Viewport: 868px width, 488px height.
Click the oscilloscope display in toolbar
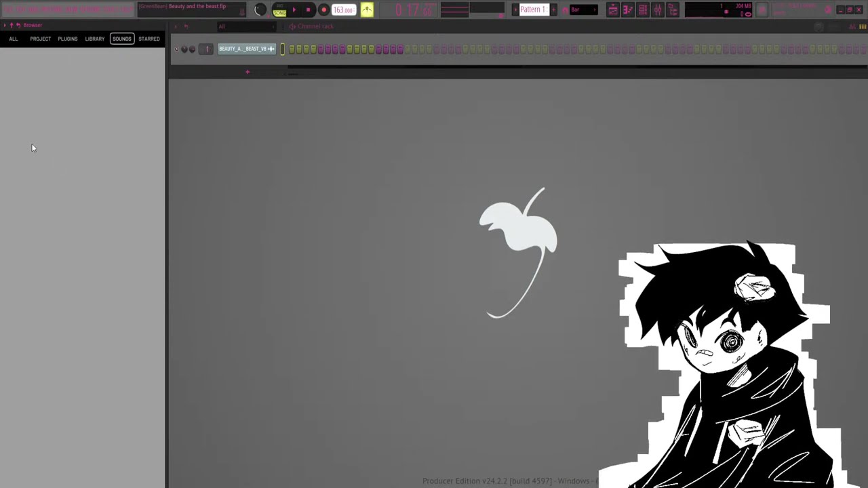point(454,9)
